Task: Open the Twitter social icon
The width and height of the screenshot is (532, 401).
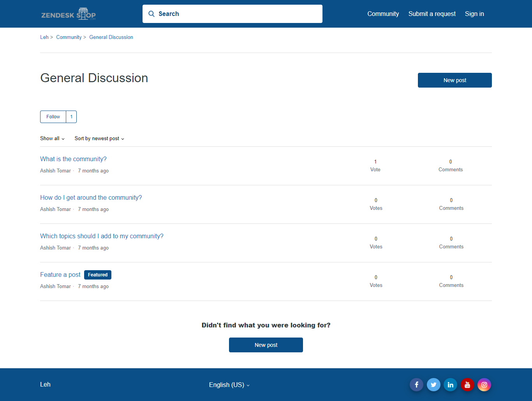Action: 433,385
